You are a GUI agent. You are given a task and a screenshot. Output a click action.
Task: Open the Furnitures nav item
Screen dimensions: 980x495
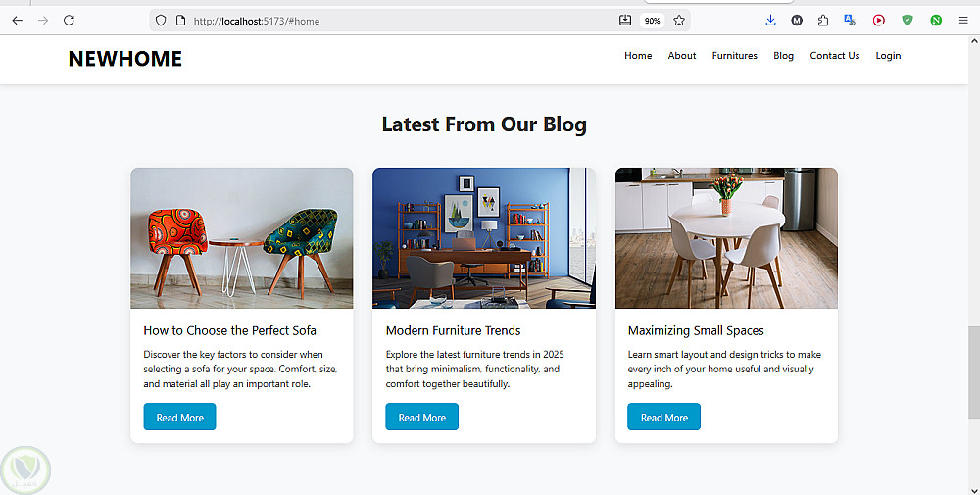click(x=734, y=56)
